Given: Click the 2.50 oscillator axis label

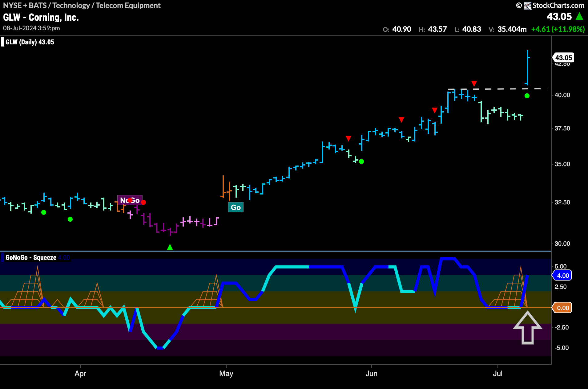Looking at the screenshot, I should pyautogui.click(x=561, y=287).
